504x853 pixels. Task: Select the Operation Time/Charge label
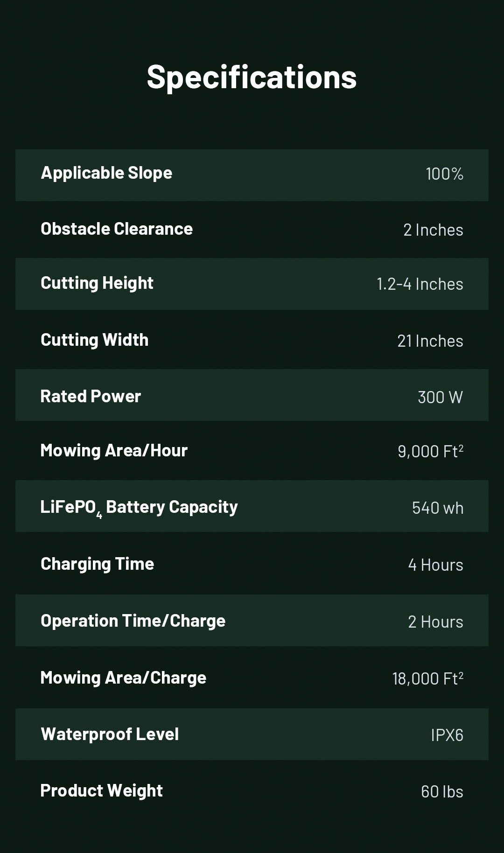pyautogui.click(x=133, y=621)
